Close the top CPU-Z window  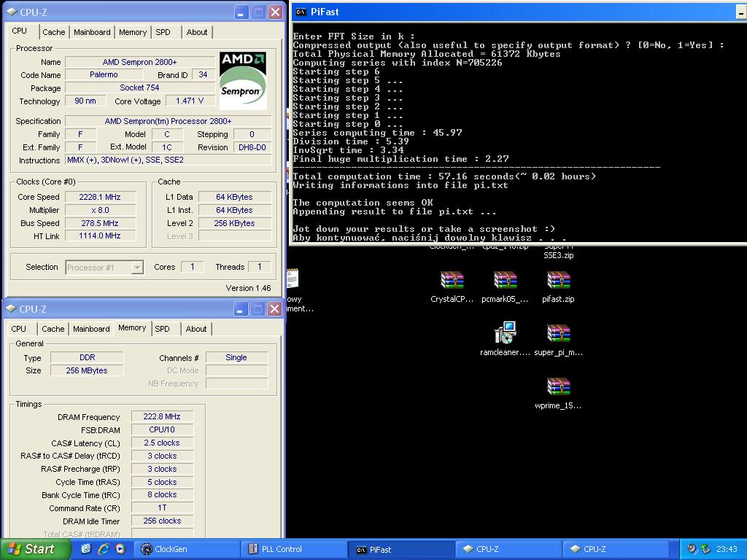click(275, 12)
